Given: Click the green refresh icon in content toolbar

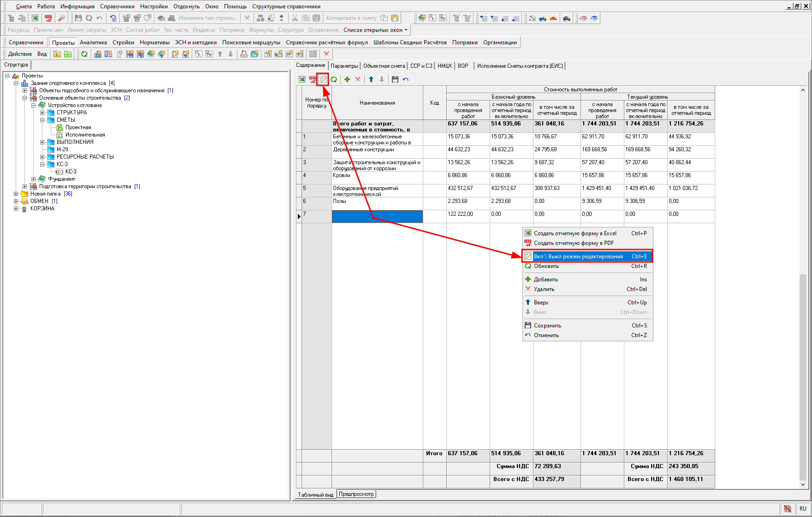Looking at the screenshot, I should tap(334, 79).
